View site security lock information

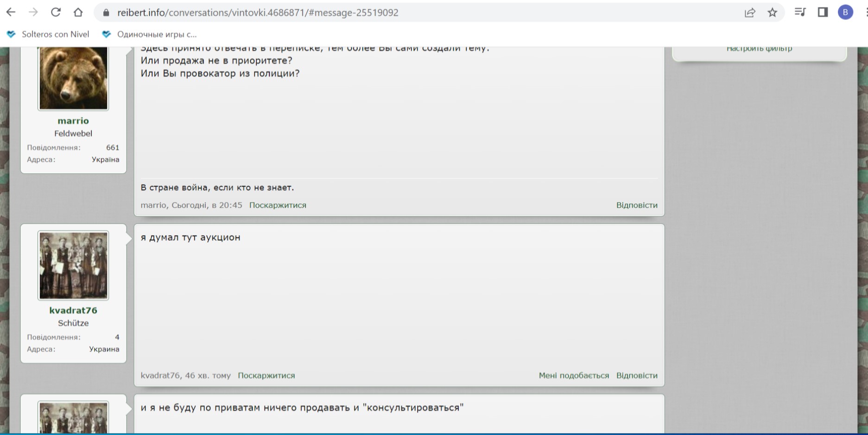(106, 13)
